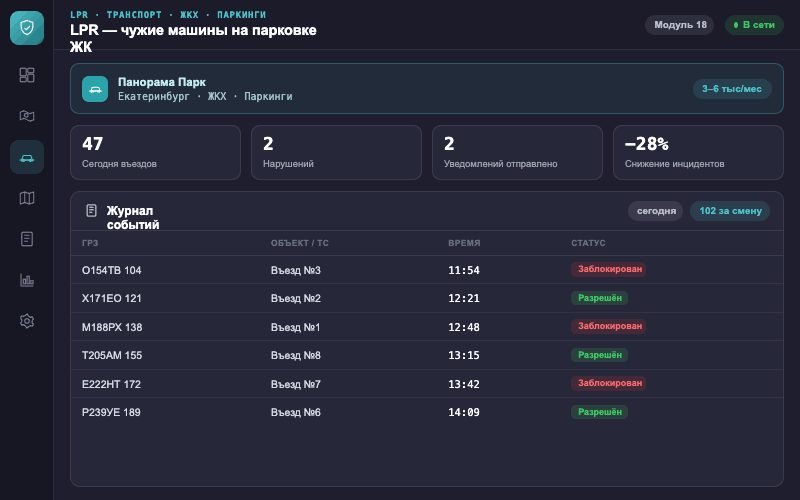Open the Снижение инцидентов card
800x500 pixels.
(x=698, y=153)
